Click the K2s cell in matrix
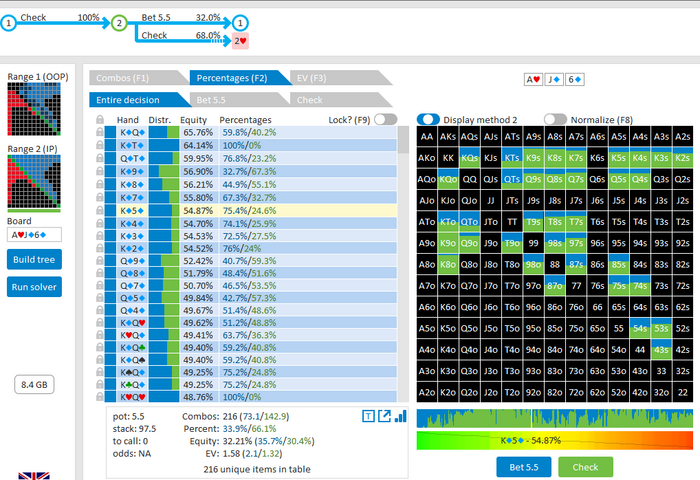 (x=683, y=158)
